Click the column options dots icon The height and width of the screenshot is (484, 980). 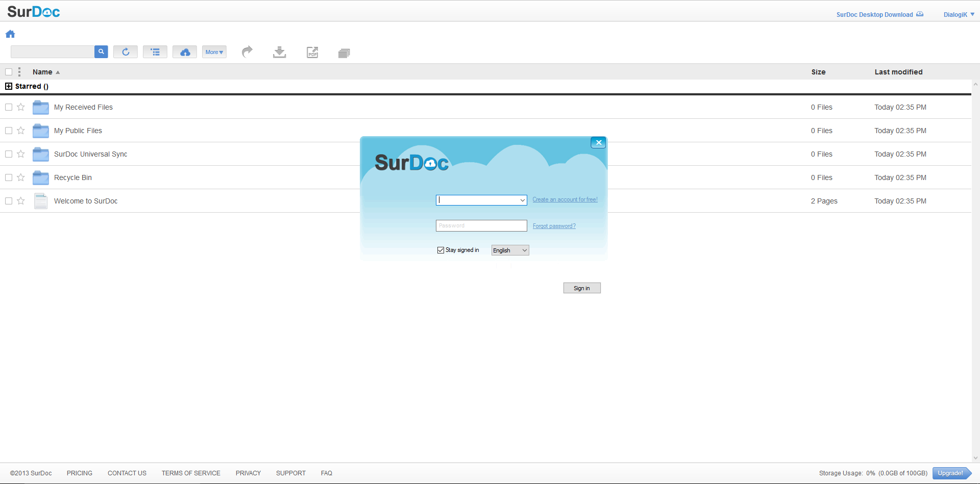click(19, 72)
